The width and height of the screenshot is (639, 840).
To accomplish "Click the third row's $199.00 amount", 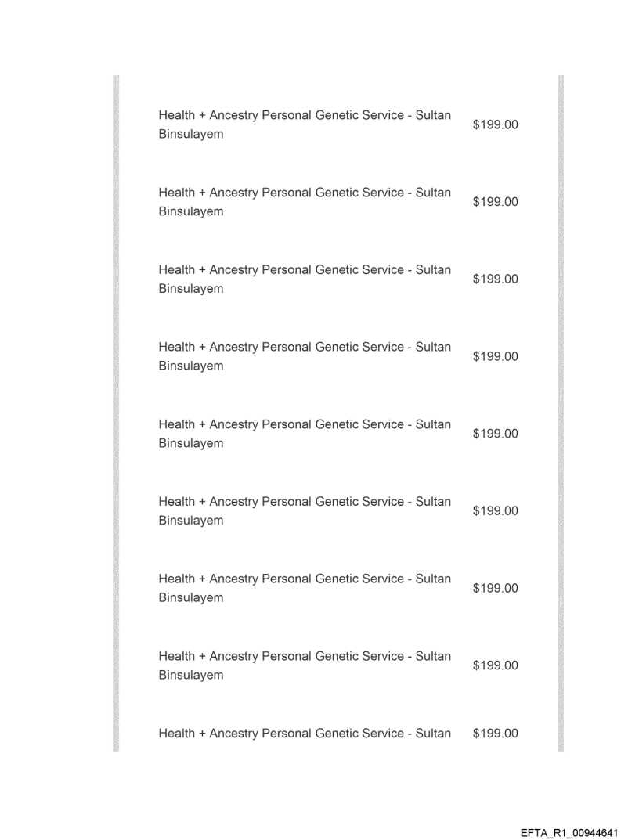I will click(496, 279).
